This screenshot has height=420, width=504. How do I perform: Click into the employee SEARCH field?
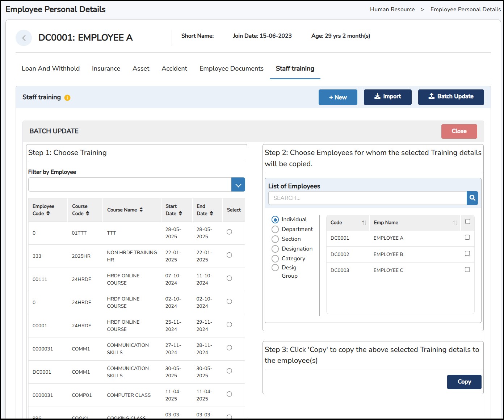[367, 198]
